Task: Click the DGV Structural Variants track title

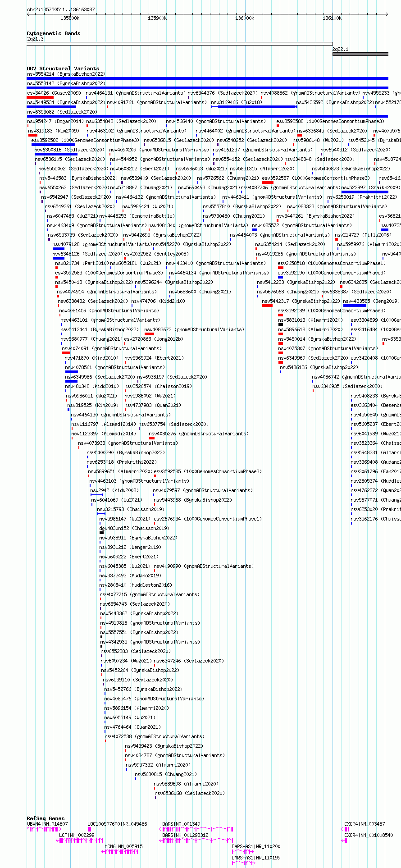Action: 63,69
